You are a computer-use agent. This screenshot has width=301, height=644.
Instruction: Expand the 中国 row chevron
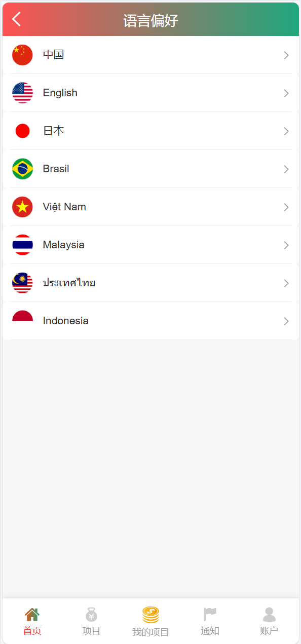click(286, 55)
